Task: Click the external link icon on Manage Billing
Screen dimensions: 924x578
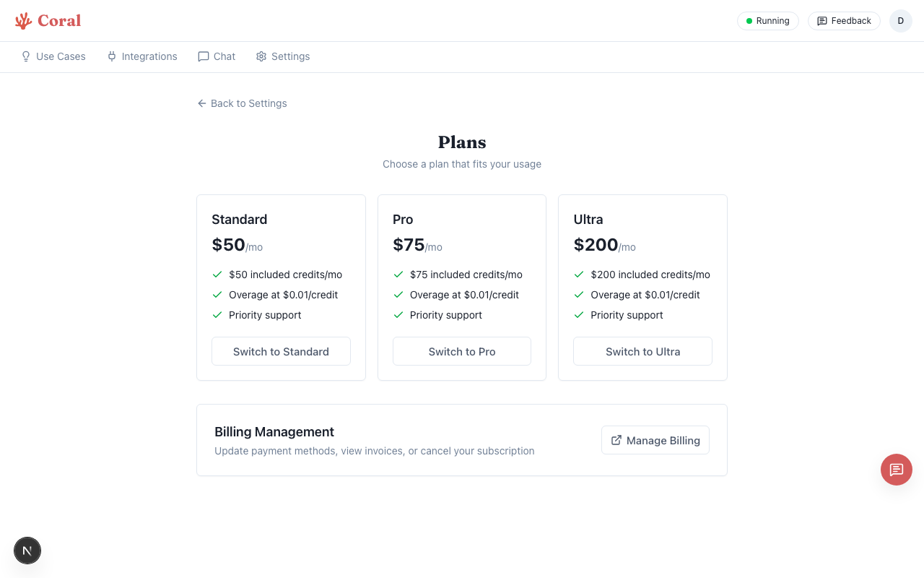Action: click(616, 439)
